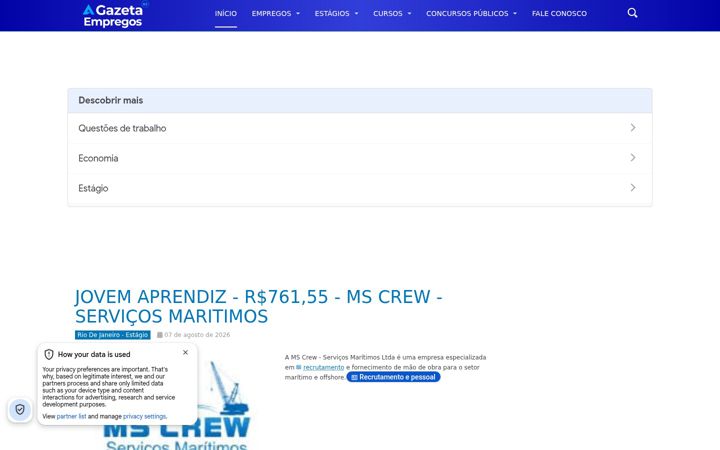Open the privacy settings link
720x450 pixels.
tap(144, 416)
